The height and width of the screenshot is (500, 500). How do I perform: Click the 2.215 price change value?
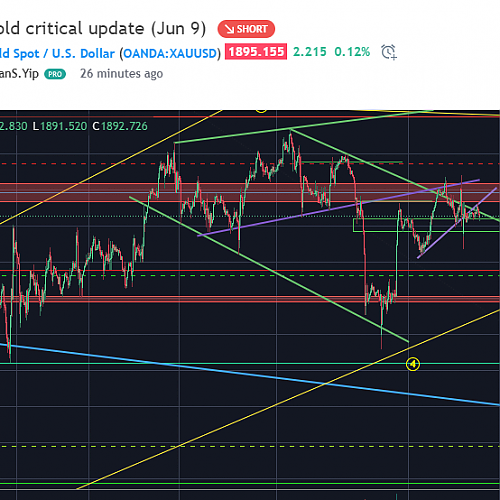point(310,52)
